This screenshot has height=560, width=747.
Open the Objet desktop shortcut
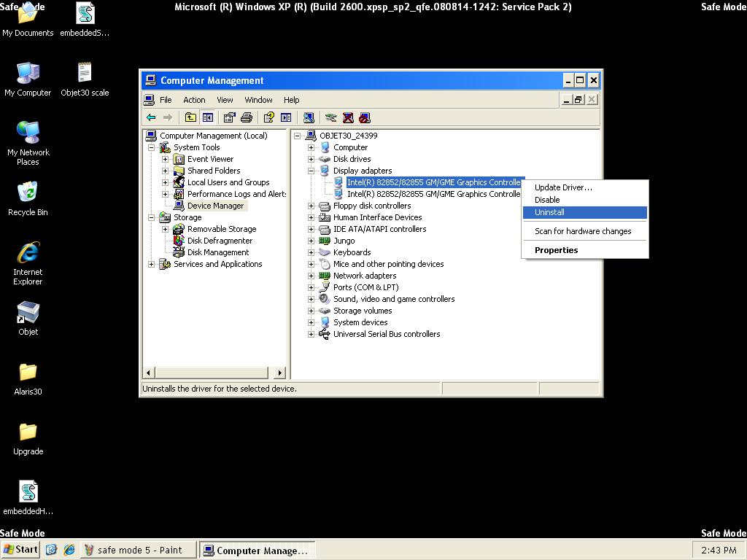point(28,319)
